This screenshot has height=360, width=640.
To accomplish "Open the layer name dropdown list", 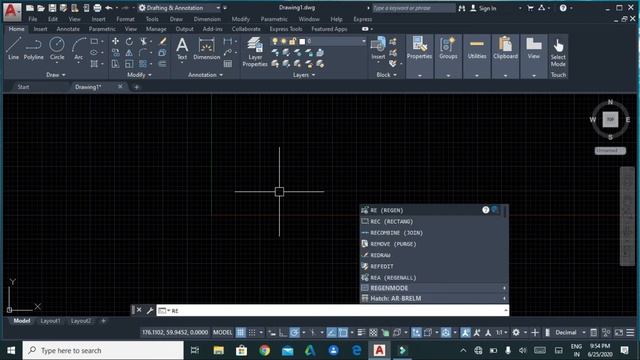I will [363, 41].
